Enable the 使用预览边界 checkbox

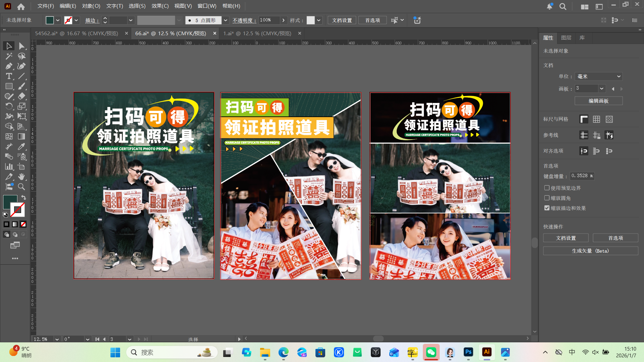tap(547, 188)
